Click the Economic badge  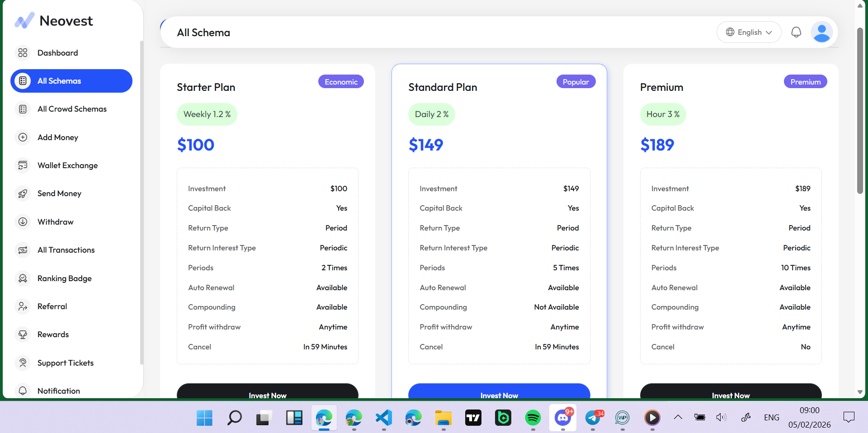[x=341, y=82]
